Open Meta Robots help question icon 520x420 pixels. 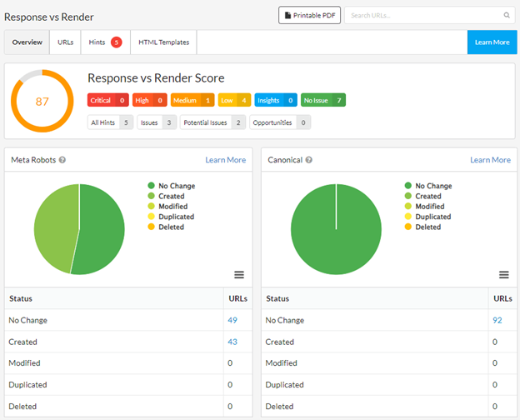62,160
